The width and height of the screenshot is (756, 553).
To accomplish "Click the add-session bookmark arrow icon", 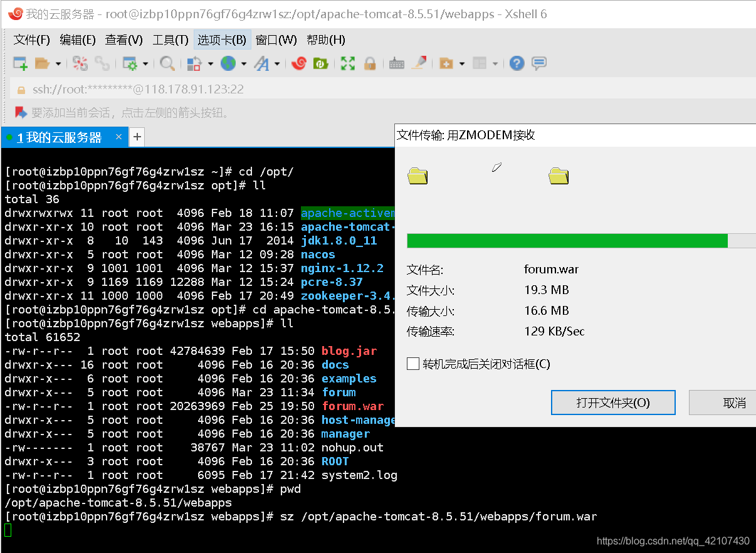I will (x=21, y=113).
